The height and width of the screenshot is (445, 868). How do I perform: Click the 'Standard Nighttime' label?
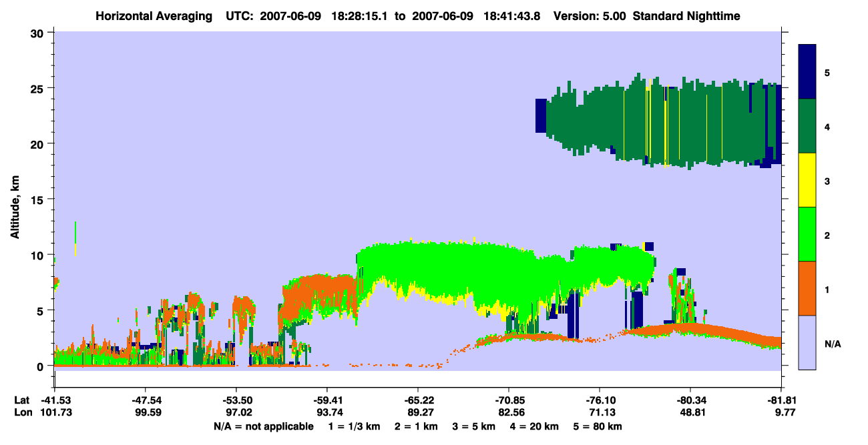pos(685,15)
